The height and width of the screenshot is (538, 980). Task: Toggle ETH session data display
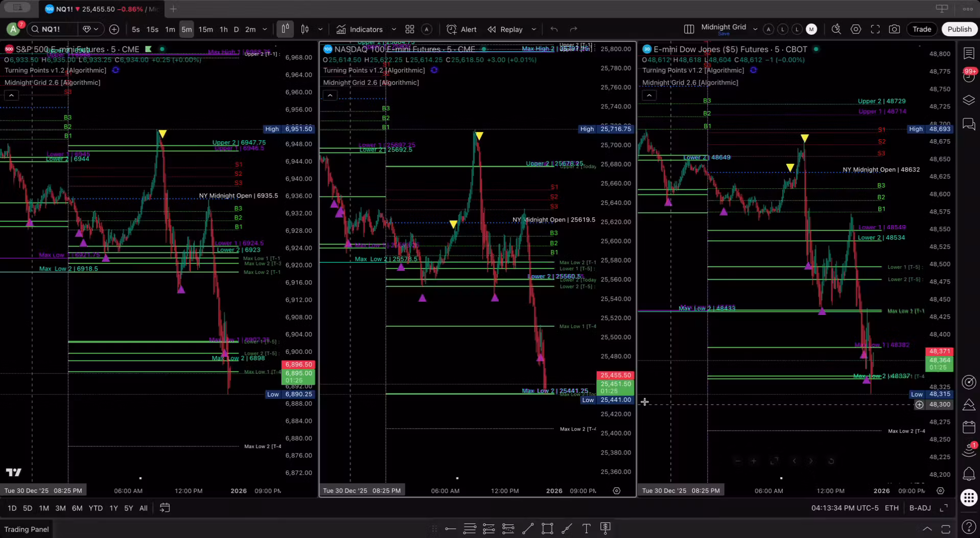(892, 508)
